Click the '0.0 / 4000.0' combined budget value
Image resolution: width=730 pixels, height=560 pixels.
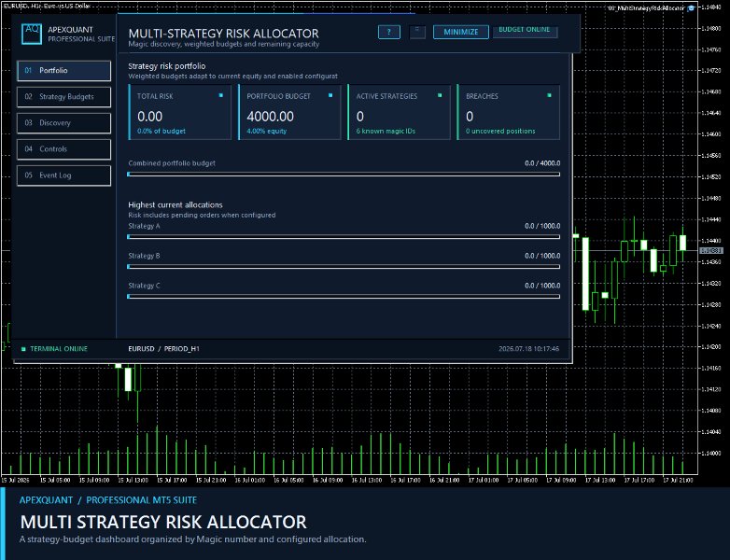[x=542, y=163]
